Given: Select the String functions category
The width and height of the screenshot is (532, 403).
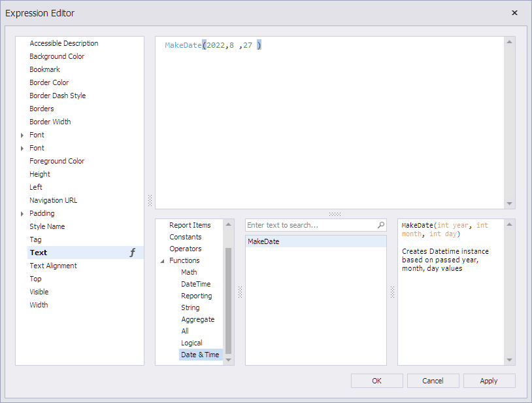Looking at the screenshot, I should click(x=190, y=307).
